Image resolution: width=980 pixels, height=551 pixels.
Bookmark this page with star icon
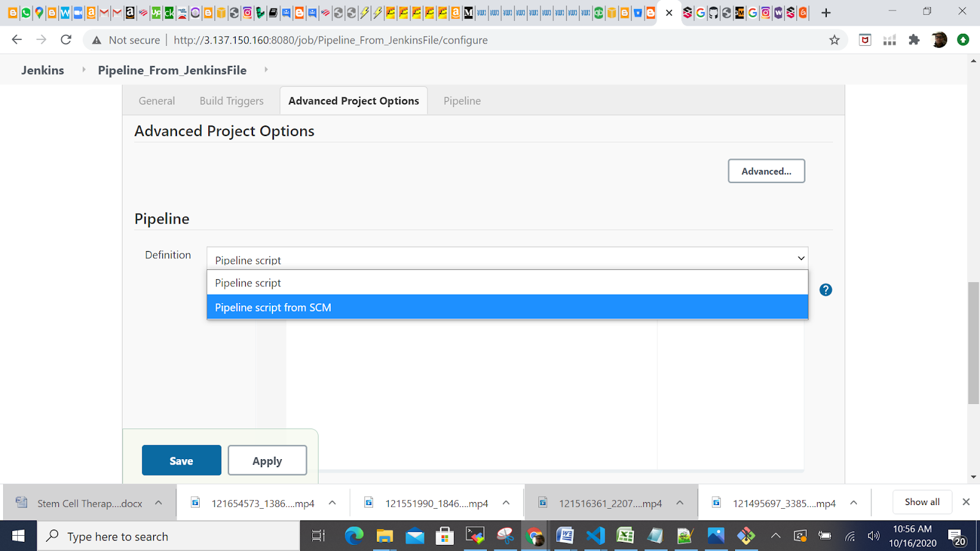(834, 40)
